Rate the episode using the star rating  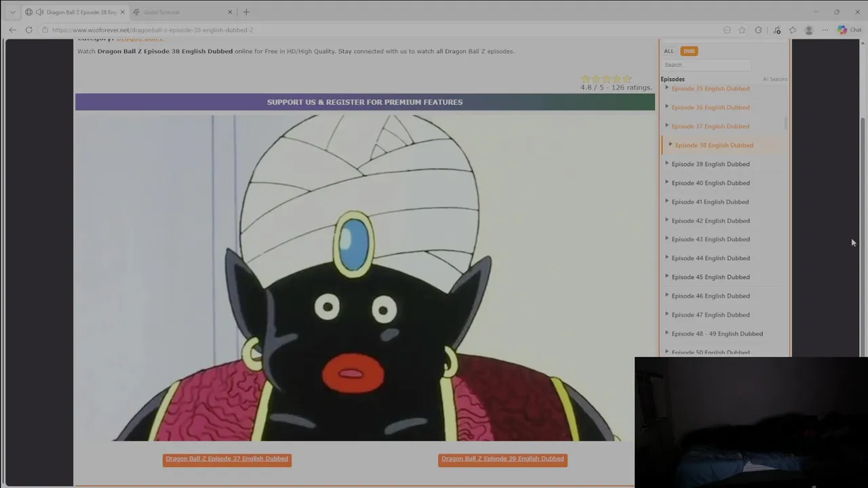pos(606,79)
